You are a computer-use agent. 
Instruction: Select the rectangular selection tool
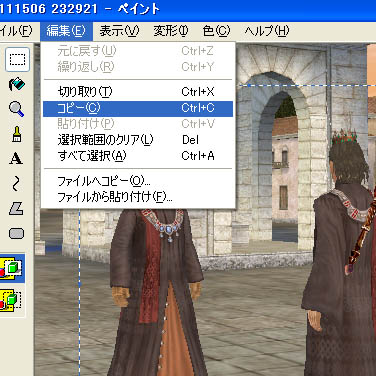[17, 60]
